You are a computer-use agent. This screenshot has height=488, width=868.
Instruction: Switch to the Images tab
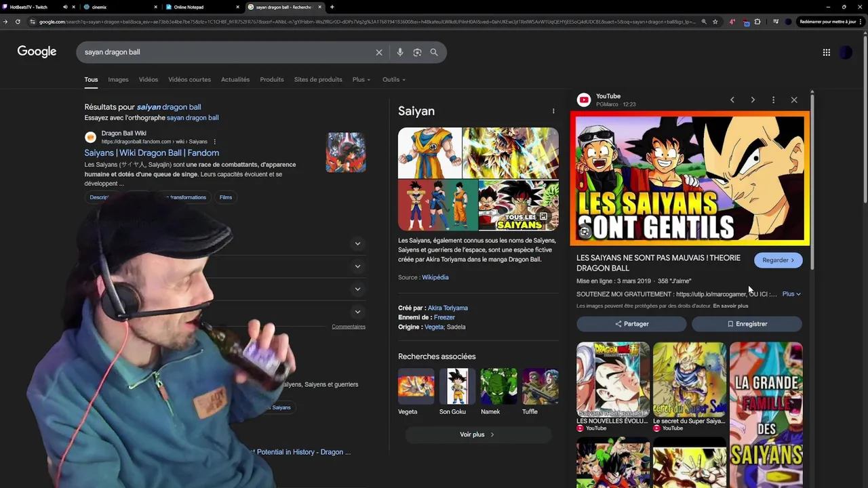(x=118, y=79)
